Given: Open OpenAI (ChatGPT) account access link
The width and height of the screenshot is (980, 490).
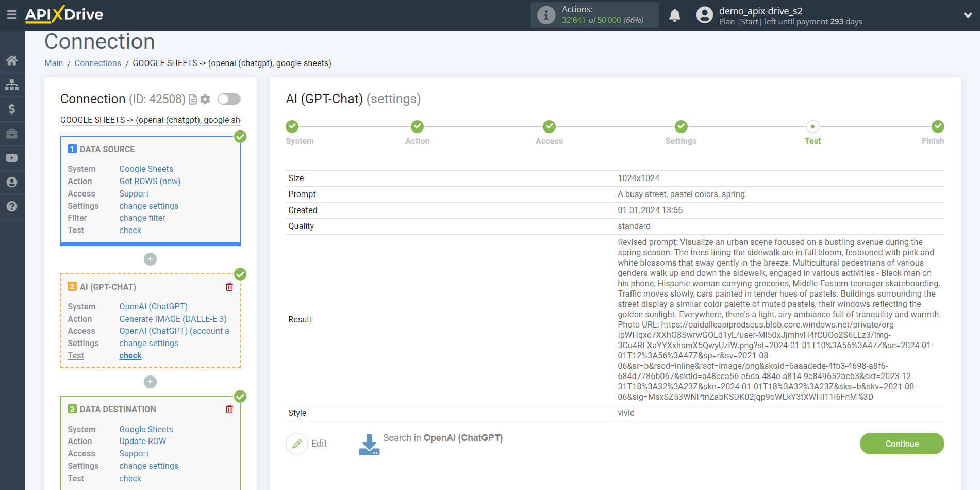Looking at the screenshot, I should 174,331.
